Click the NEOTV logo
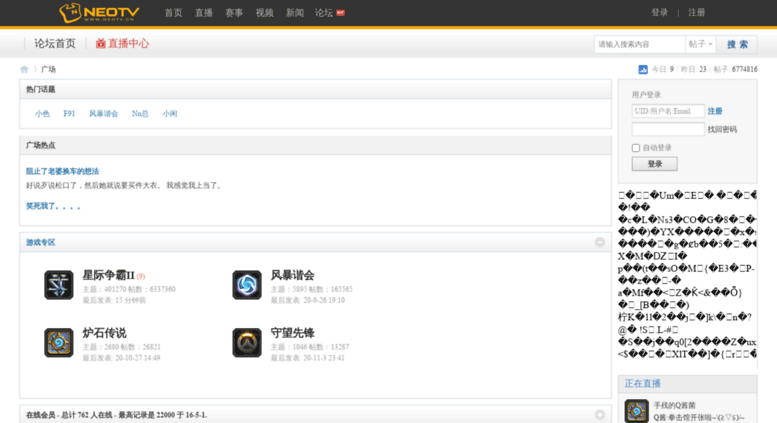 (x=99, y=13)
